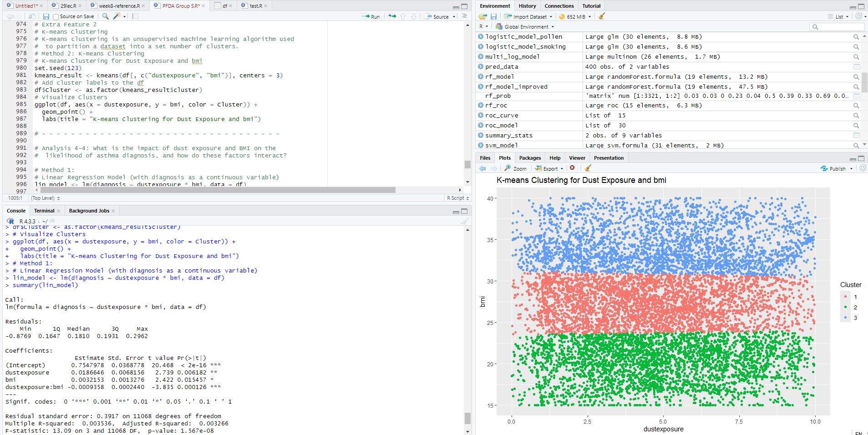Open Find/Replace in the editor

[105, 16]
